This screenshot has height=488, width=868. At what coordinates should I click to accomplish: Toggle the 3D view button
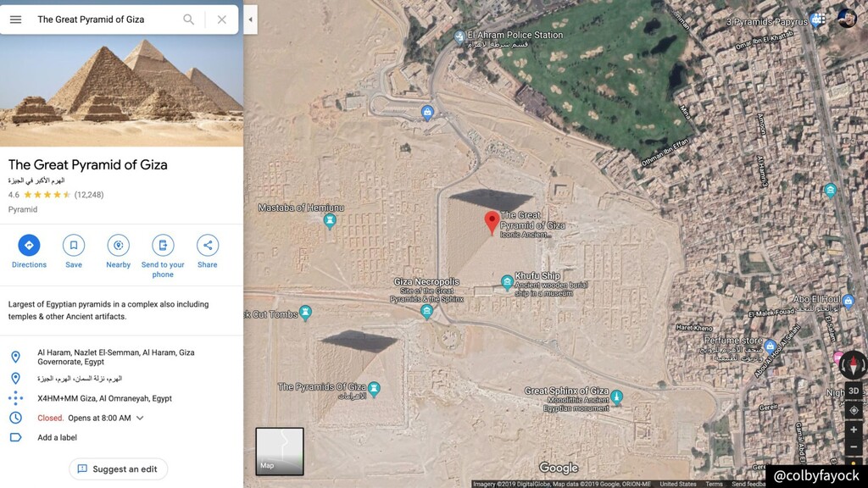pyautogui.click(x=854, y=391)
